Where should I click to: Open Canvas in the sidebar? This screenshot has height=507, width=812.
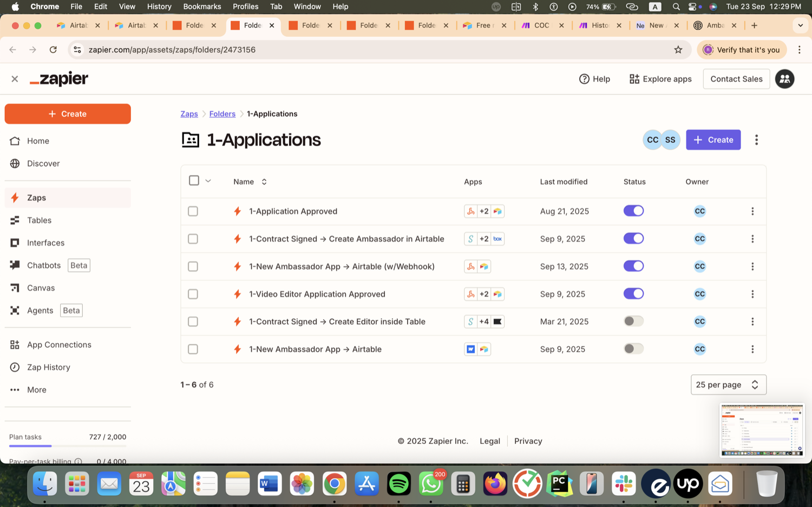pyautogui.click(x=68, y=288)
